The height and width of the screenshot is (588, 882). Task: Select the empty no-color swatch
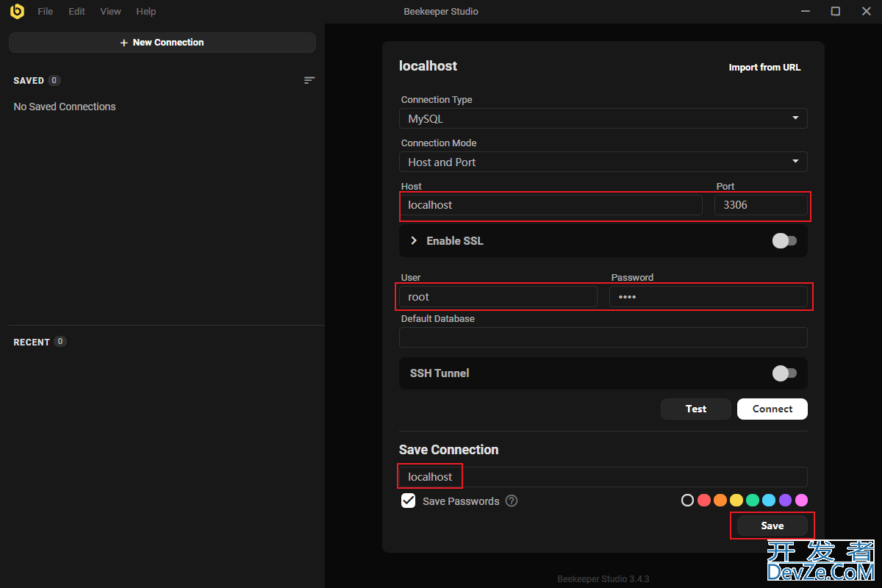pyautogui.click(x=688, y=501)
